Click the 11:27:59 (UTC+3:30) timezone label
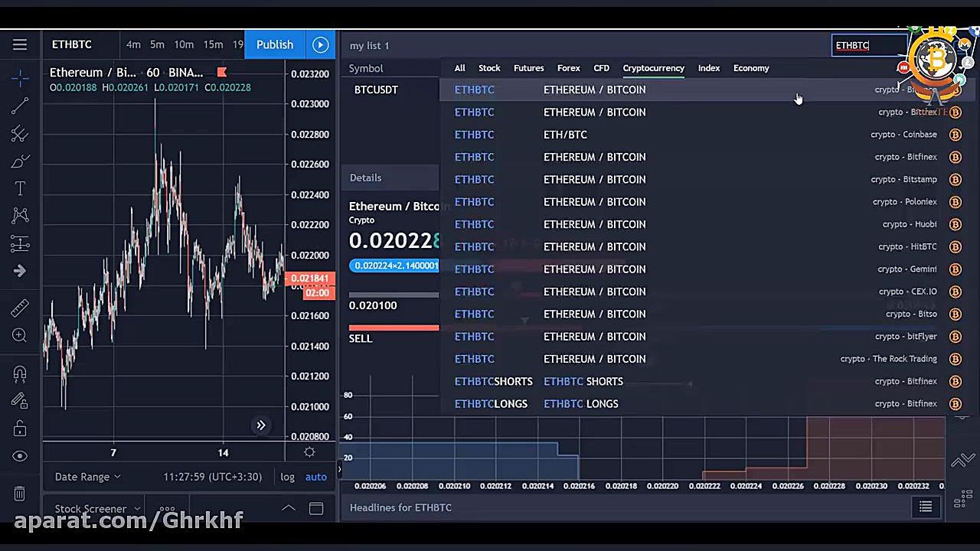This screenshot has height=551, width=980. tap(212, 477)
